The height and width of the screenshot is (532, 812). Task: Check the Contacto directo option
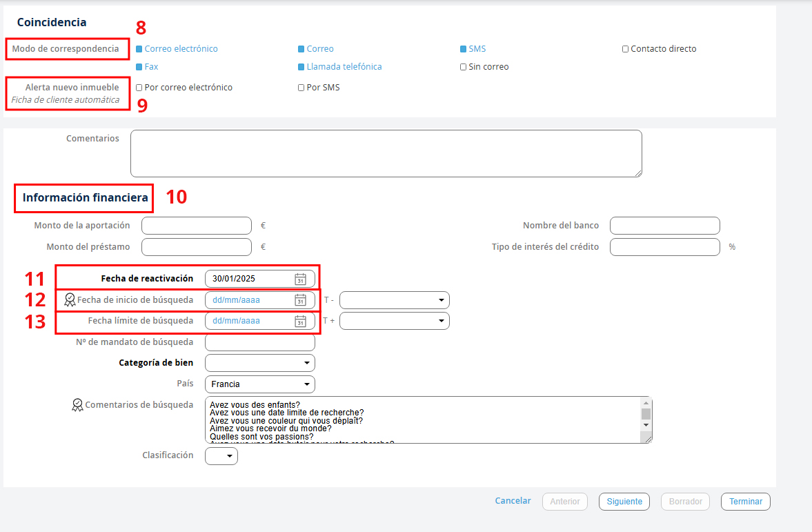(625, 49)
